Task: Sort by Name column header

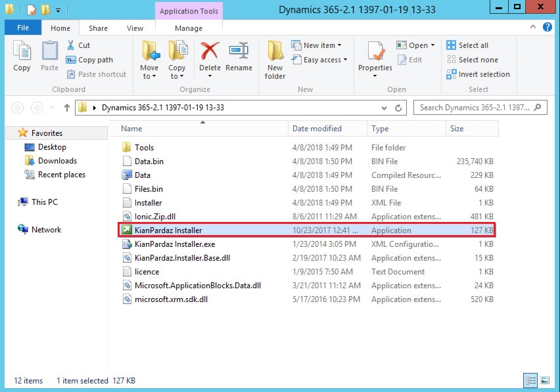Action: [200, 129]
